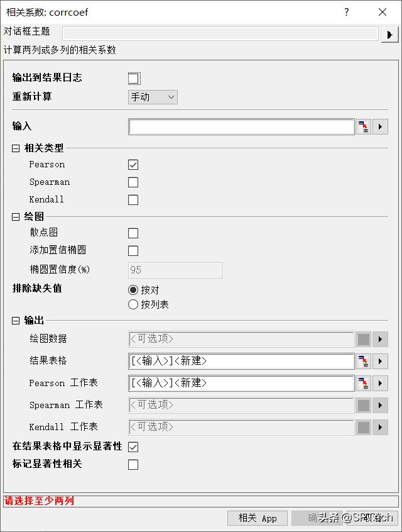Open flyout arrow next to Pearson 工作表
The image size is (402, 532).
click(x=380, y=383)
